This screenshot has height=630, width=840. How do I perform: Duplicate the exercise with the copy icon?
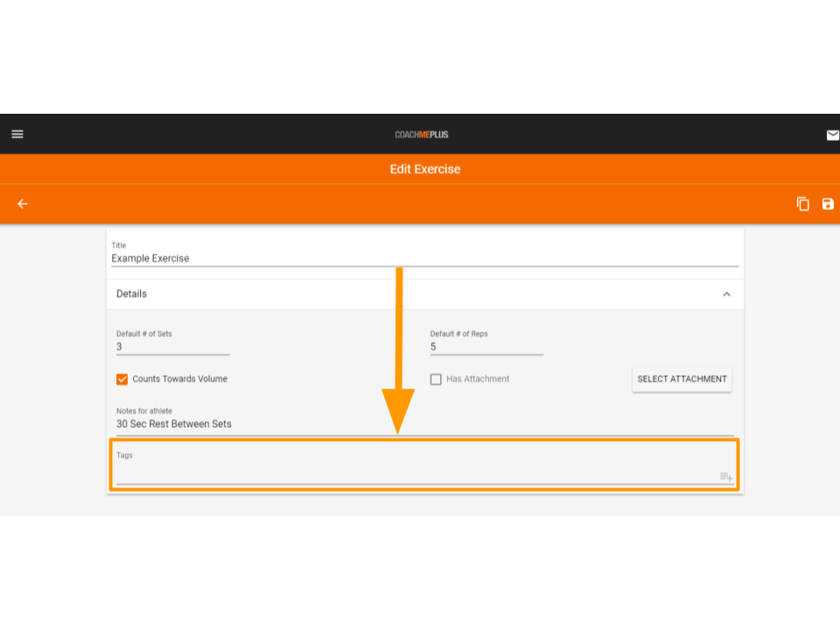tap(802, 204)
